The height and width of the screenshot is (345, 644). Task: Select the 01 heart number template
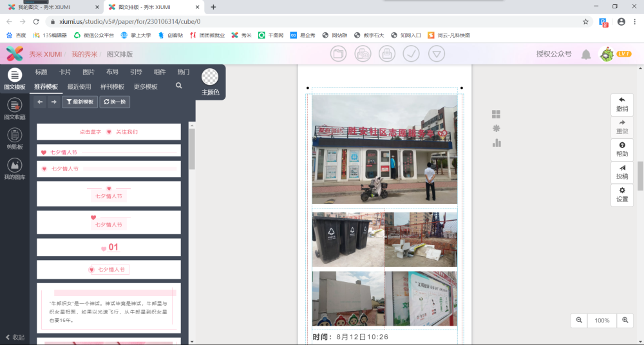(x=109, y=247)
